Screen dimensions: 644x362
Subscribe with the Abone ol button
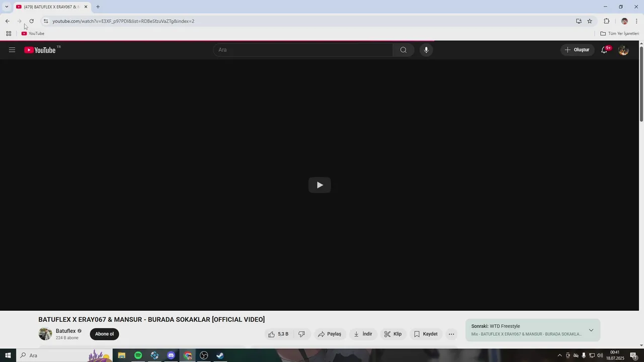pos(105,334)
